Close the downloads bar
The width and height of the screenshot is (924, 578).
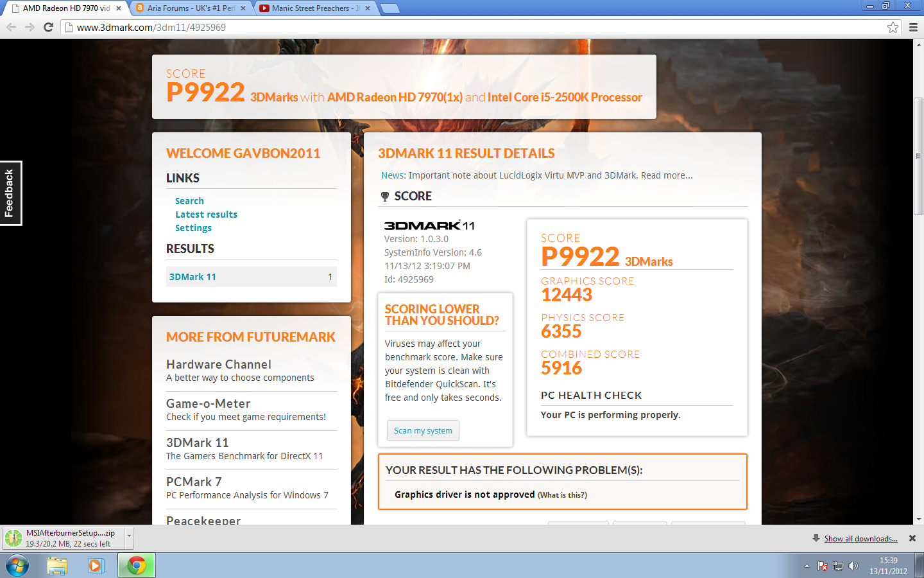(912, 538)
